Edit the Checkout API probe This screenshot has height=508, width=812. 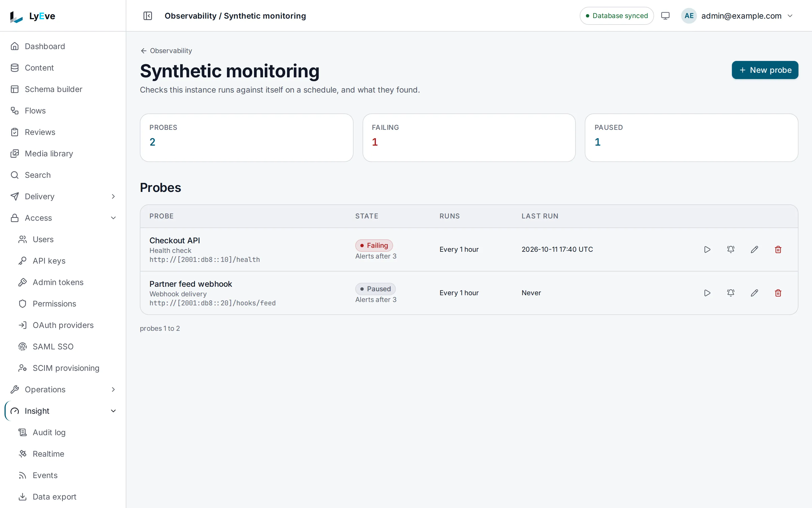(754, 249)
